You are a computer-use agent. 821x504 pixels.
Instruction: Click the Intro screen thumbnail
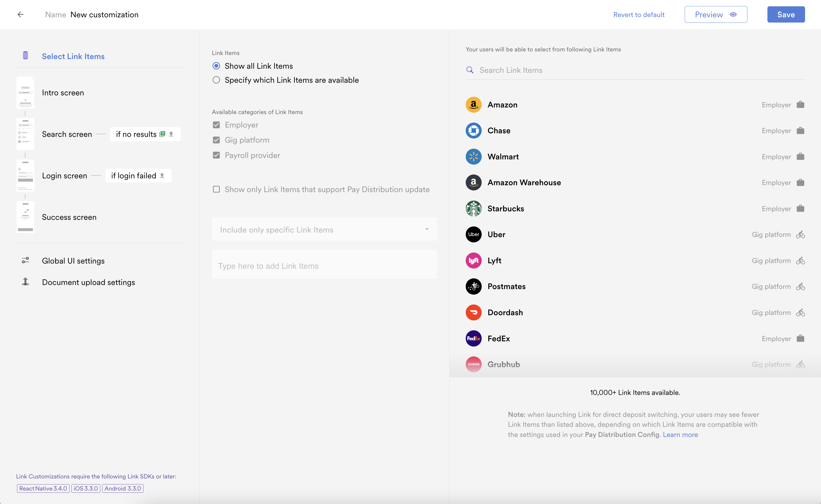[x=25, y=93]
